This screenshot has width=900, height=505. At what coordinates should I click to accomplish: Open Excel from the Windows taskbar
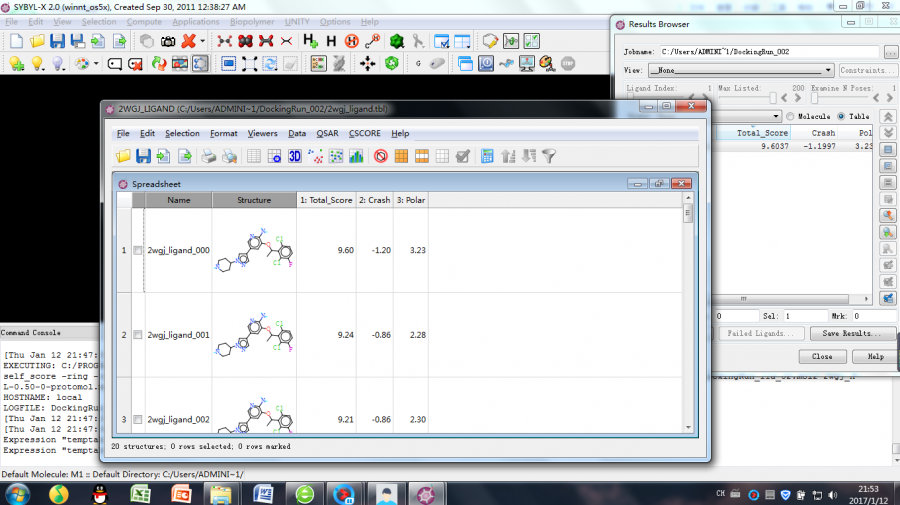click(x=140, y=494)
